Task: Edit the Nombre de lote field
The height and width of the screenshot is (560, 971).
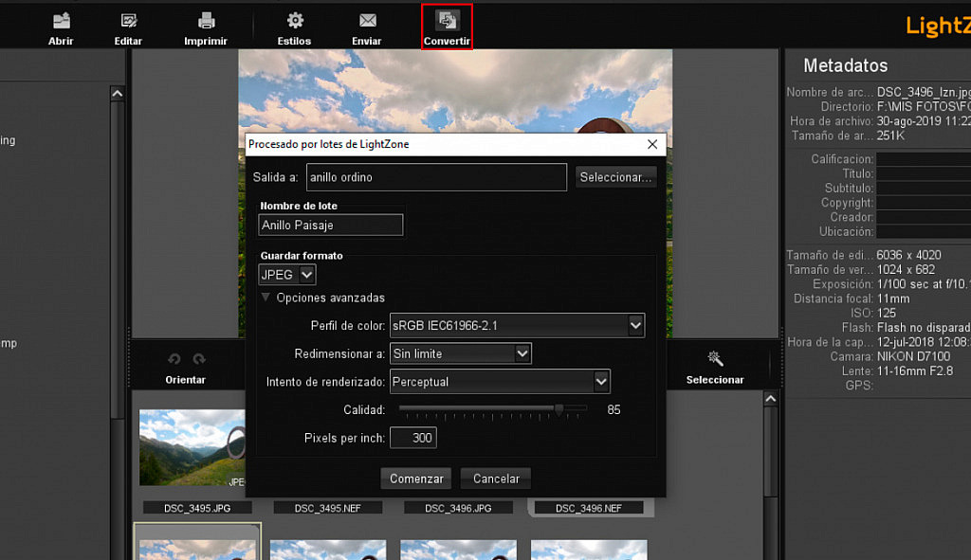Action: 330,225
